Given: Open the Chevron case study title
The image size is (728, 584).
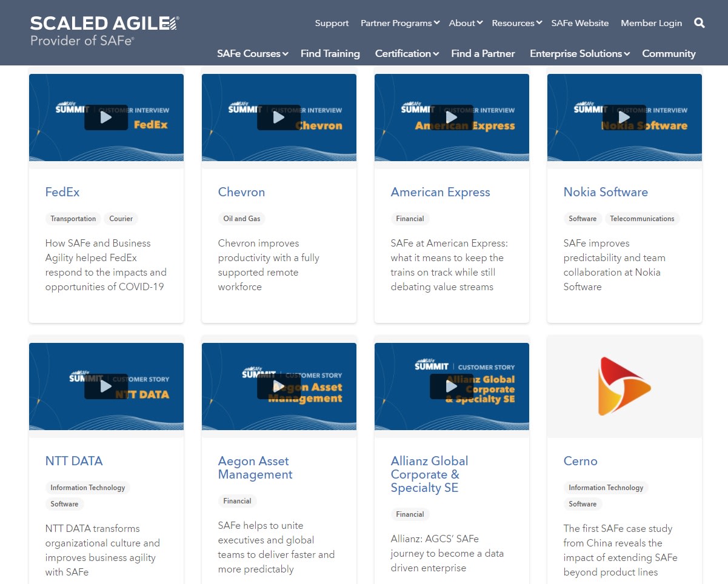Looking at the screenshot, I should 241,192.
